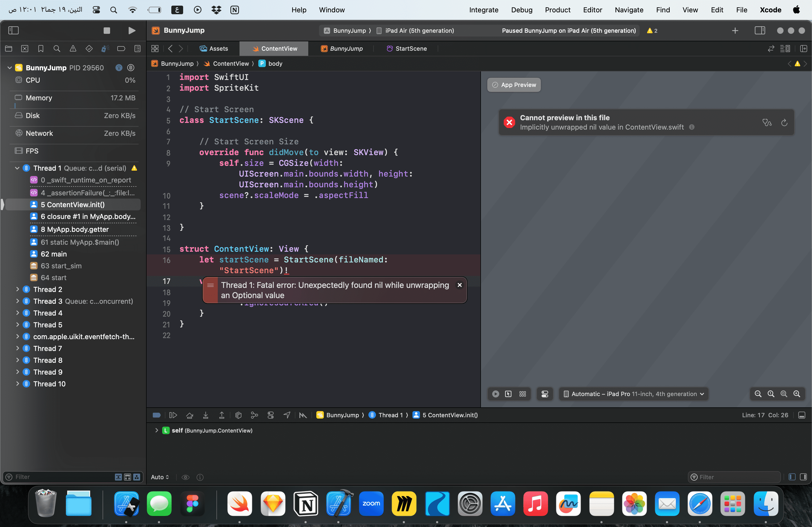This screenshot has height=527, width=812.
Task: Select the Memory gauge
Action: pos(75,98)
